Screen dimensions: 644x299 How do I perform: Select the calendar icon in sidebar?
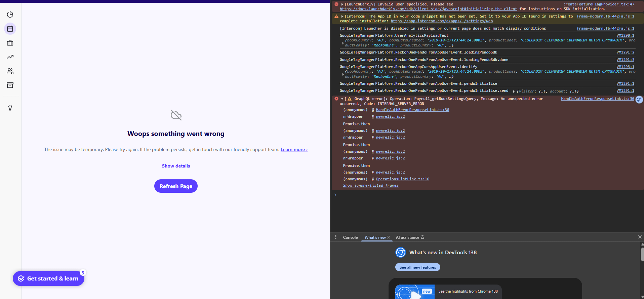click(x=10, y=29)
